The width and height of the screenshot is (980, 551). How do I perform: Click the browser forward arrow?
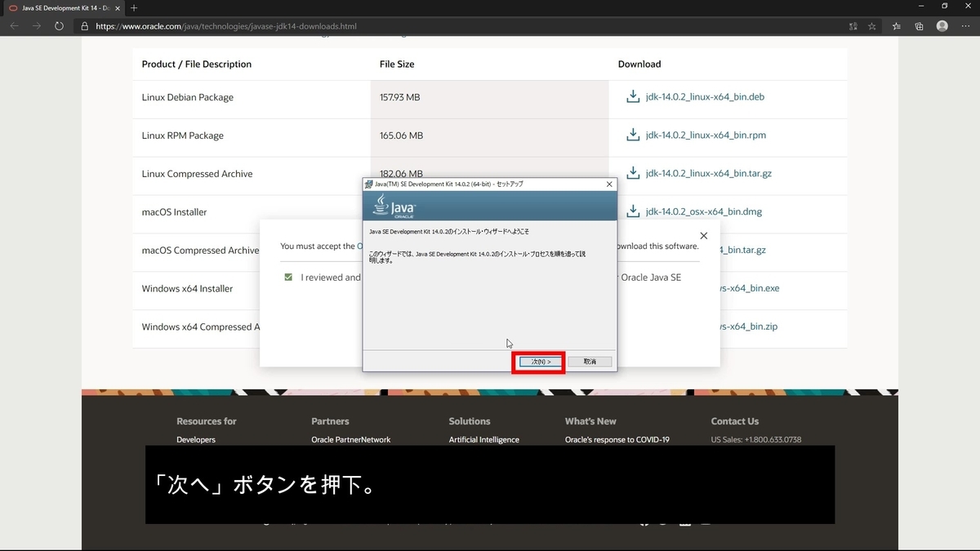(37, 26)
